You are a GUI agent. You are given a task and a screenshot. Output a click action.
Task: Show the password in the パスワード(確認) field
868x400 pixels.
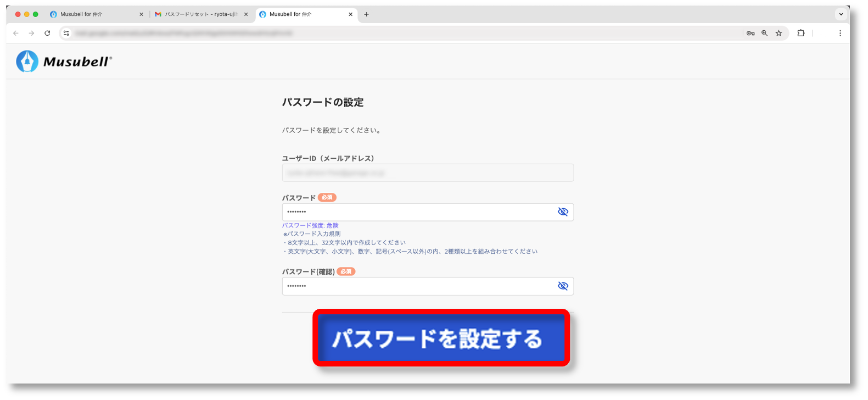click(x=563, y=286)
